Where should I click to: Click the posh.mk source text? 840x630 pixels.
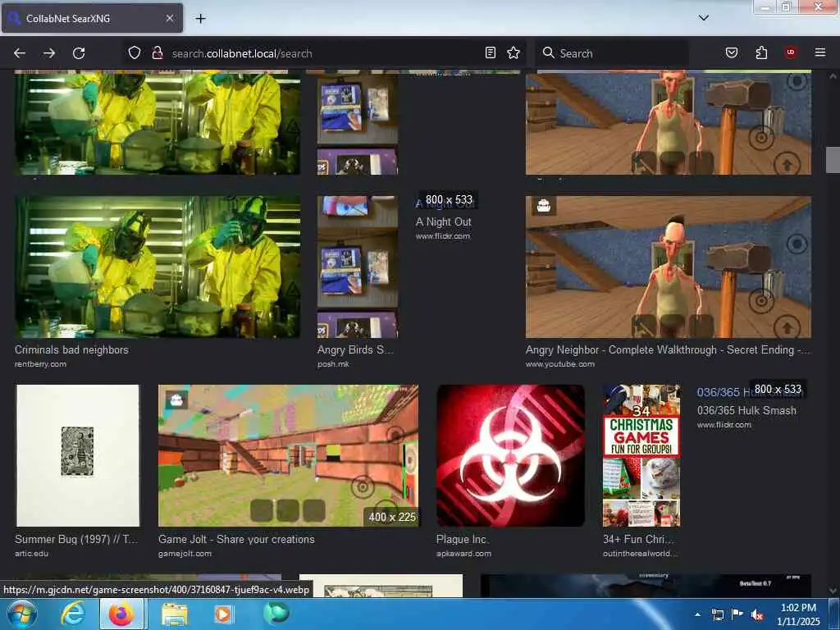[333, 364]
